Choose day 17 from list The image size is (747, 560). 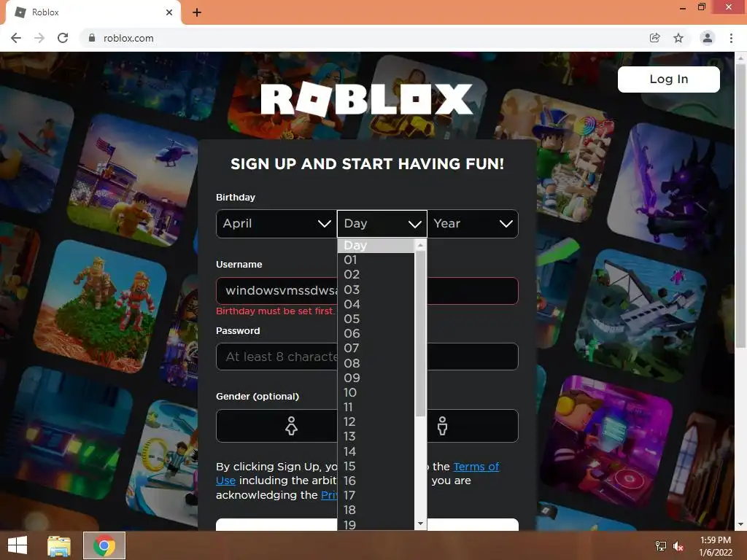point(376,496)
